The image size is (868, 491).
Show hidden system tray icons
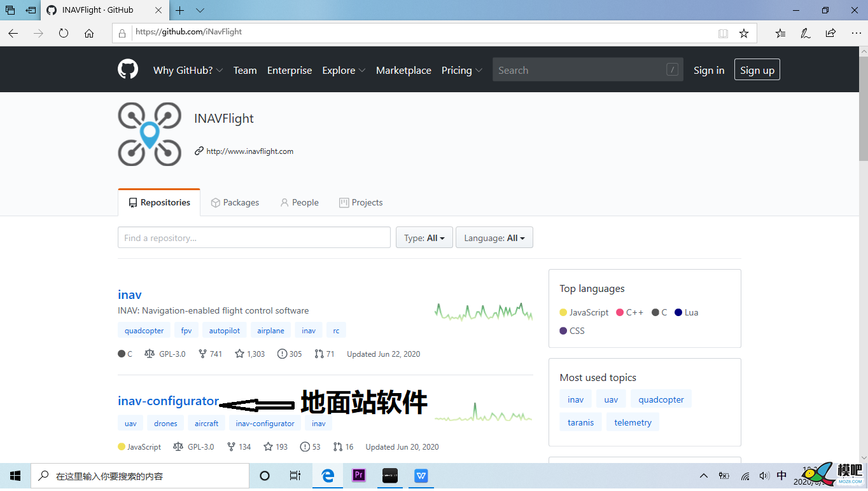pyautogui.click(x=704, y=476)
